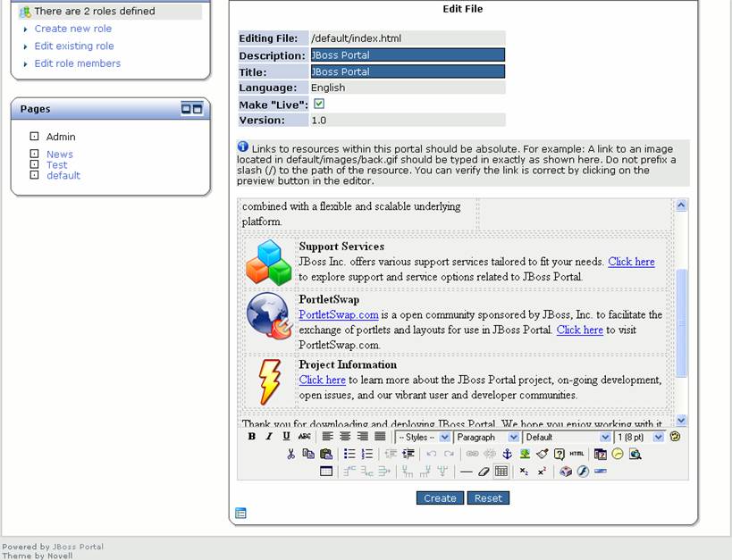Screen dimensions: 732x560
Task: Toggle bold formatting in editor toolbar
Action: point(252,437)
